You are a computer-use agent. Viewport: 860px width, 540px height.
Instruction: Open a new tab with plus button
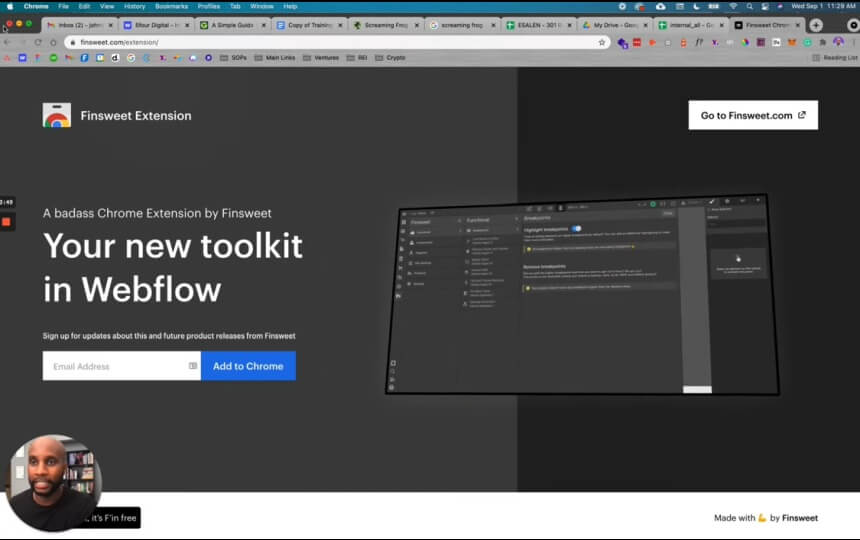[816, 25]
